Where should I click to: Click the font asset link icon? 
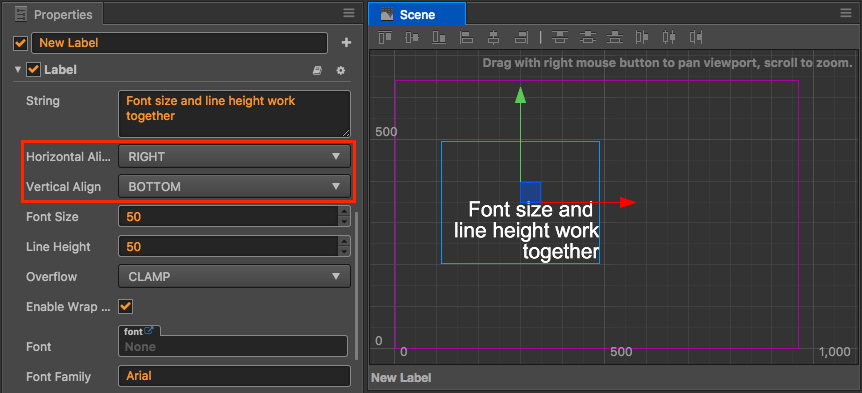[148, 331]
